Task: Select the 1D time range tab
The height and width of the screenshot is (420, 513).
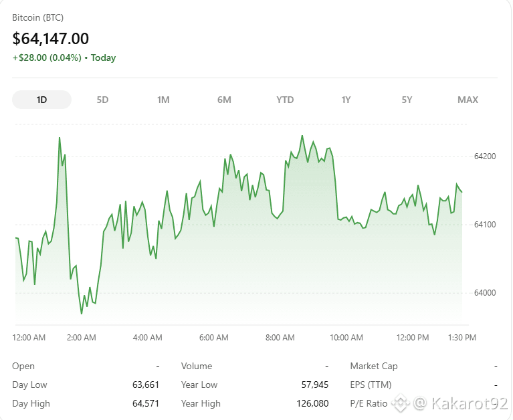Action: click(41, 100)
